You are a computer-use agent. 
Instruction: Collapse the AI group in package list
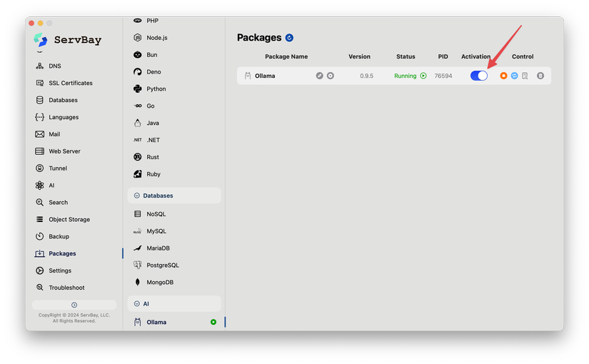pyautogui.click(x=174, y=303)
